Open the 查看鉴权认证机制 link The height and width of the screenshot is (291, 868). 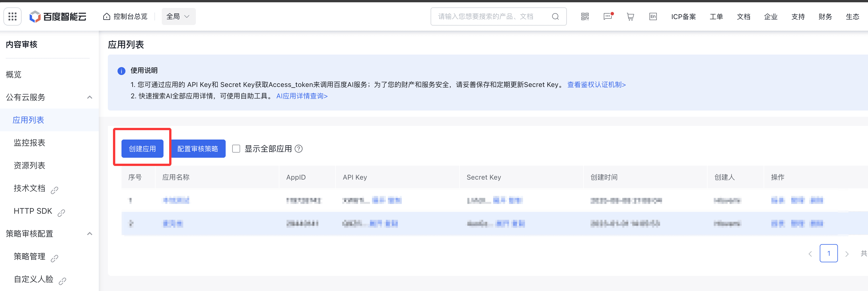click(596, 85)
